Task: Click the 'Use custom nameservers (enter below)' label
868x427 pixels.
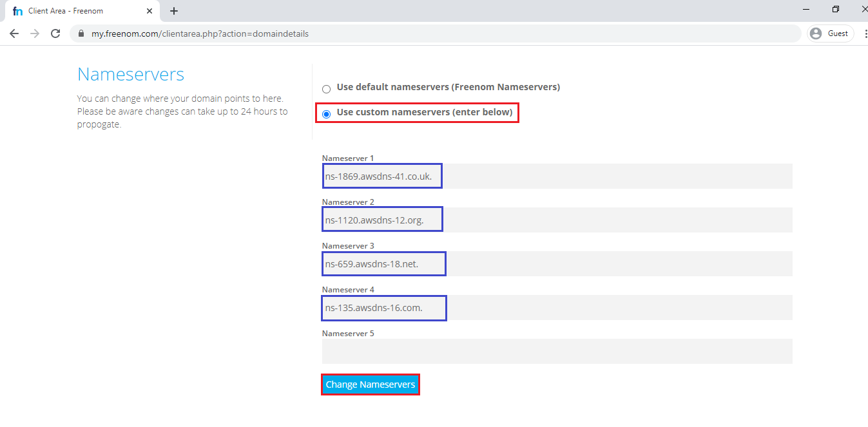Action: (x=425, y=112)
